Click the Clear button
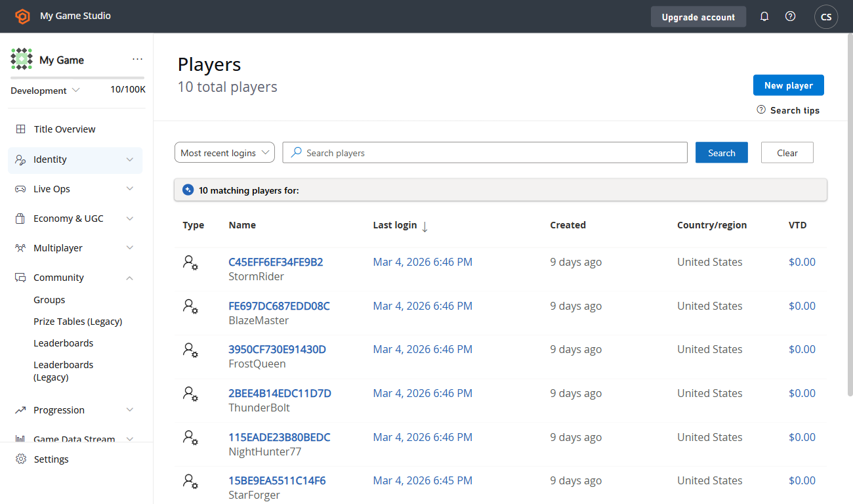 [787, 152]
